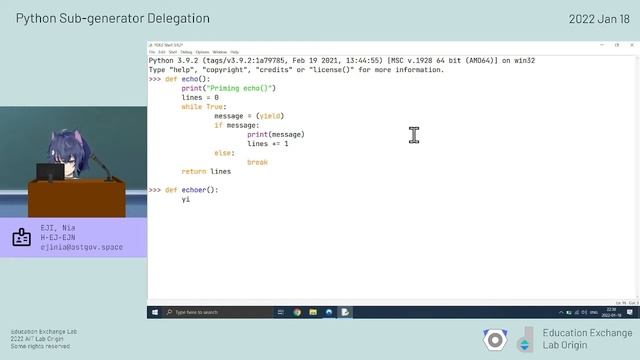Click the volume icon in system tray
640x360 pixels.
584,312
